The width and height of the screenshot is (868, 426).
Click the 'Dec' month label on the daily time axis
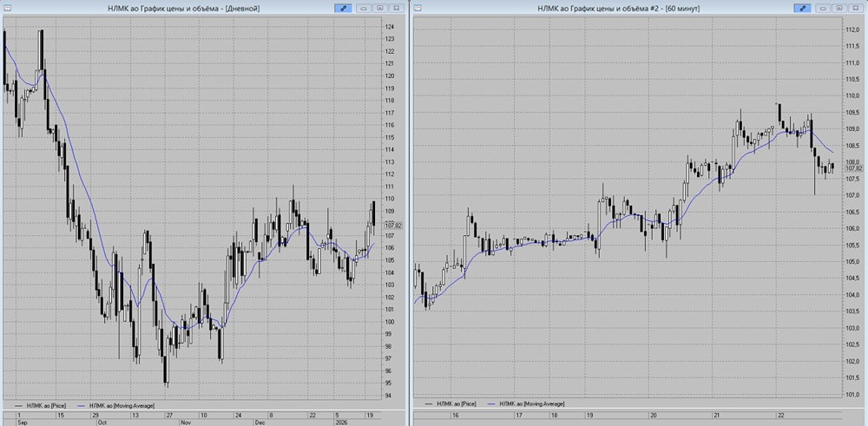click(260, 422)
